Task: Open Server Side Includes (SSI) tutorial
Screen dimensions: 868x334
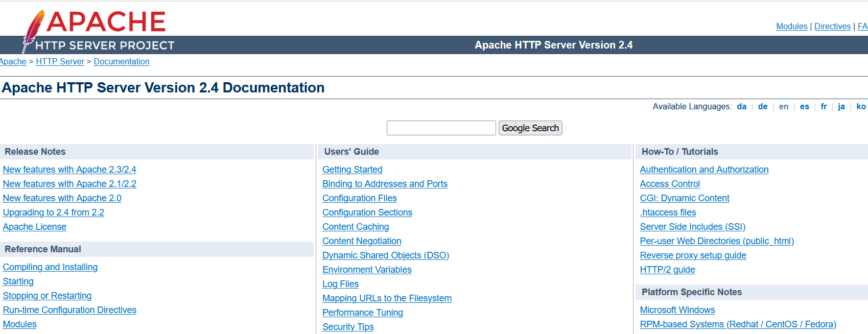Action: [x=693, y=227]
